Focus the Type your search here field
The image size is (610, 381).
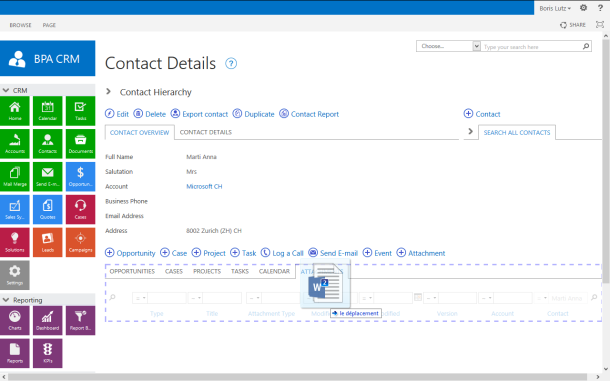click(x=531, y=47)
